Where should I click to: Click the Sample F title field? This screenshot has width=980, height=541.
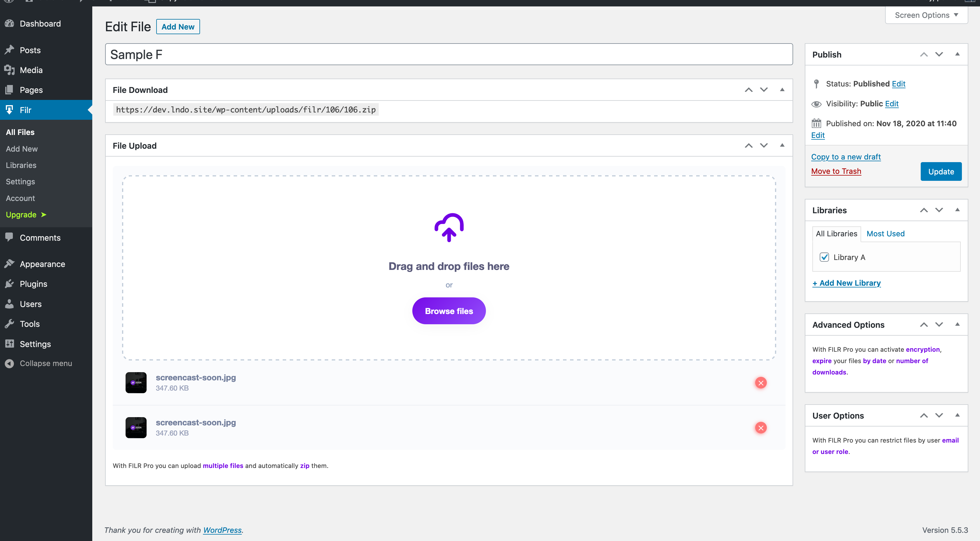449,54
